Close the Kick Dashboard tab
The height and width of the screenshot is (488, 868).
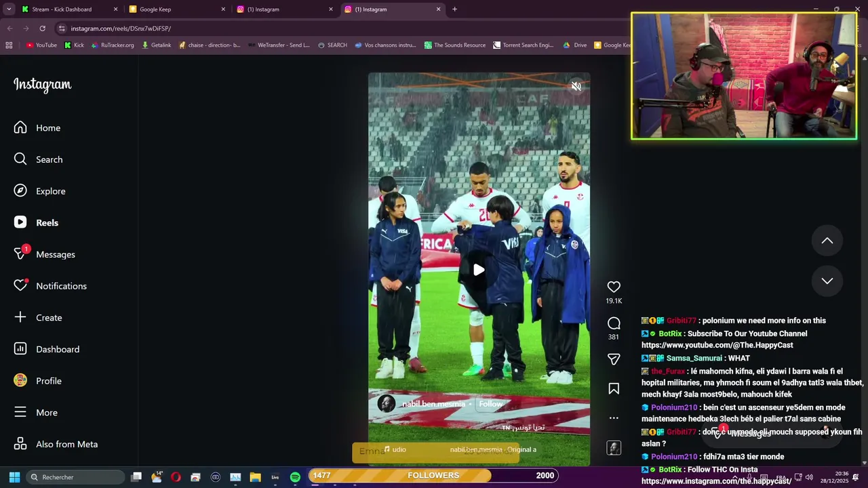coord(115,9)
